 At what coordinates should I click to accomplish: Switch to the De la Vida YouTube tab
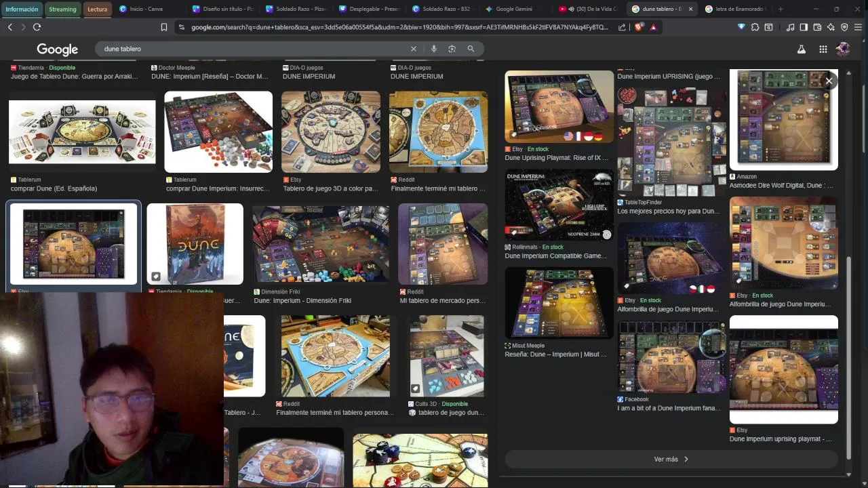click(x=587, y=9)
